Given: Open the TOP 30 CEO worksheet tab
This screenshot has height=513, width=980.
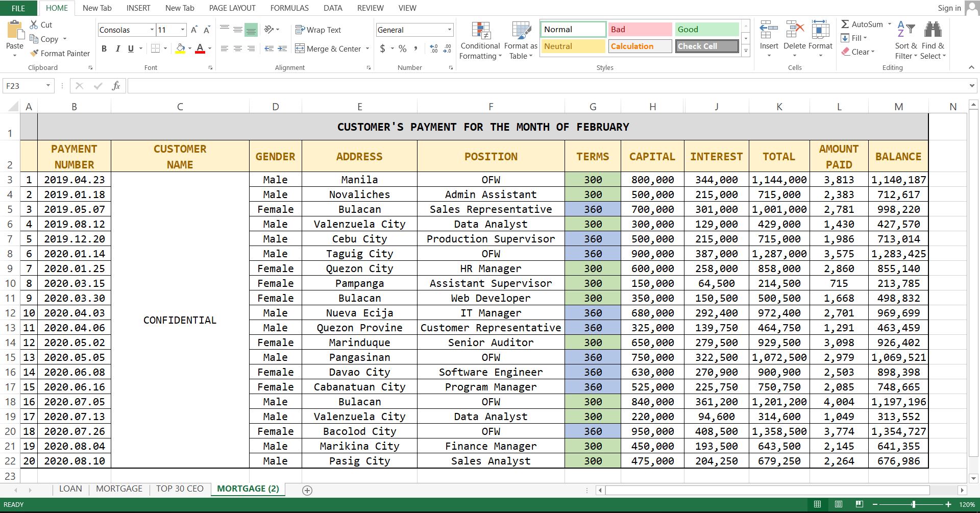Looking at the screenshot, I should coord(180,488).
